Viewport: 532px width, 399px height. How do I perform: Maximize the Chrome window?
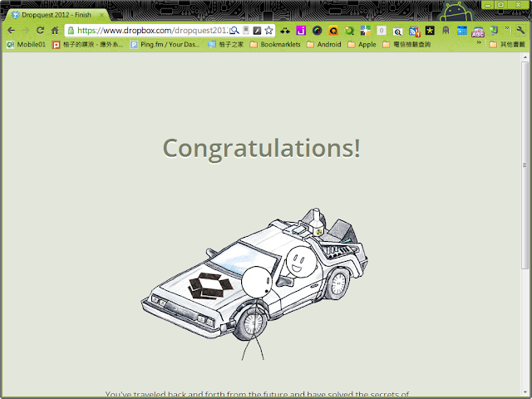[x=500, y=5]
